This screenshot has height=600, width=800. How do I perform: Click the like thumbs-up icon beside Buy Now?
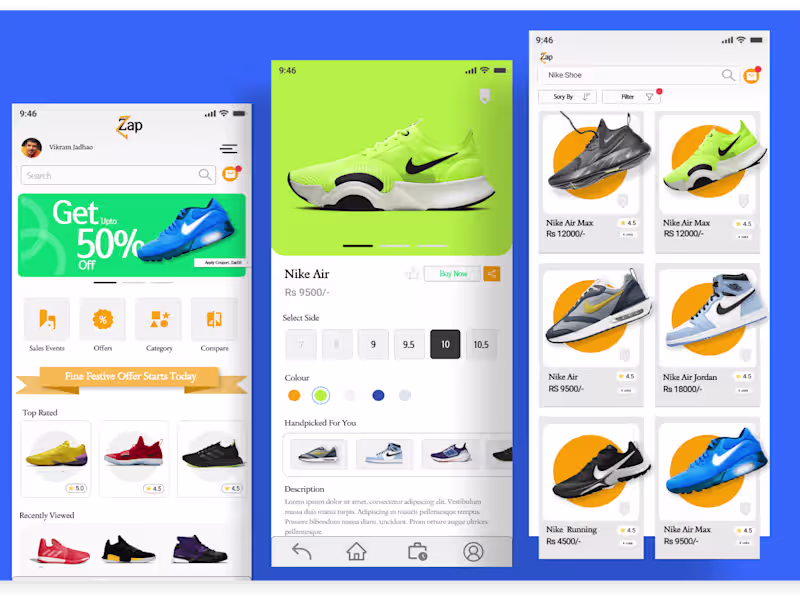pyautogui.click(x=412, y=273)
